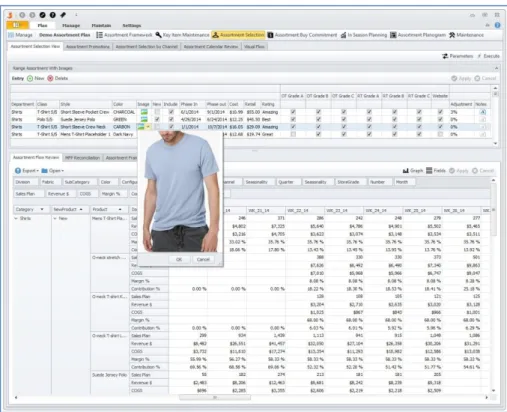
Task: Click black checkmark quick access icon
Action: point(42,15)
